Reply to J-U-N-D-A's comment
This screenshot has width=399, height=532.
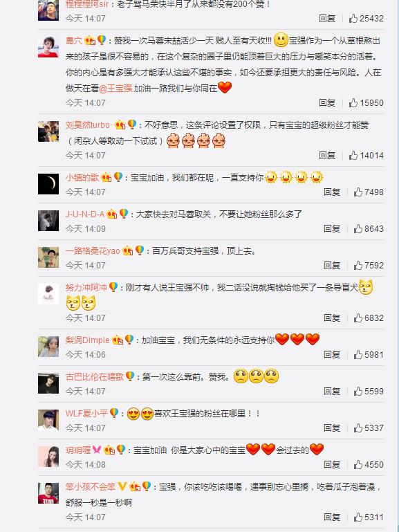[332, 229]
